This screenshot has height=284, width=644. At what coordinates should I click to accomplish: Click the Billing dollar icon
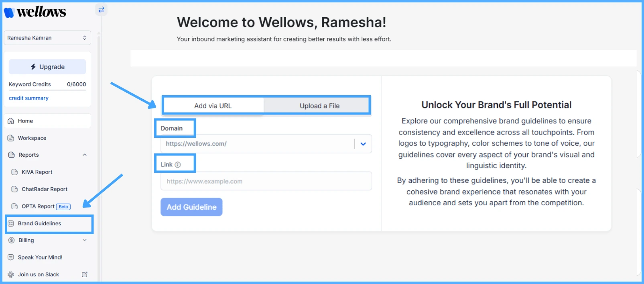click(12, 240)
